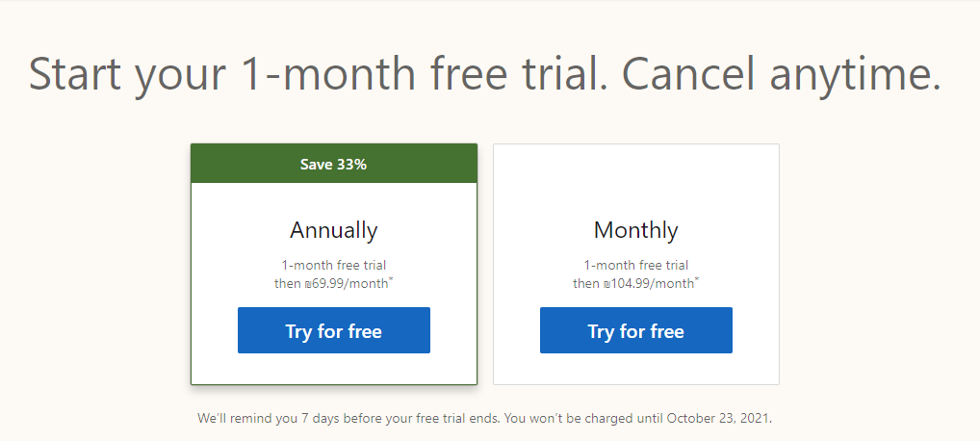980x441 pixels.
Task: Click the "You won't be charged" sentence
Action: click(x=637, y=418)
